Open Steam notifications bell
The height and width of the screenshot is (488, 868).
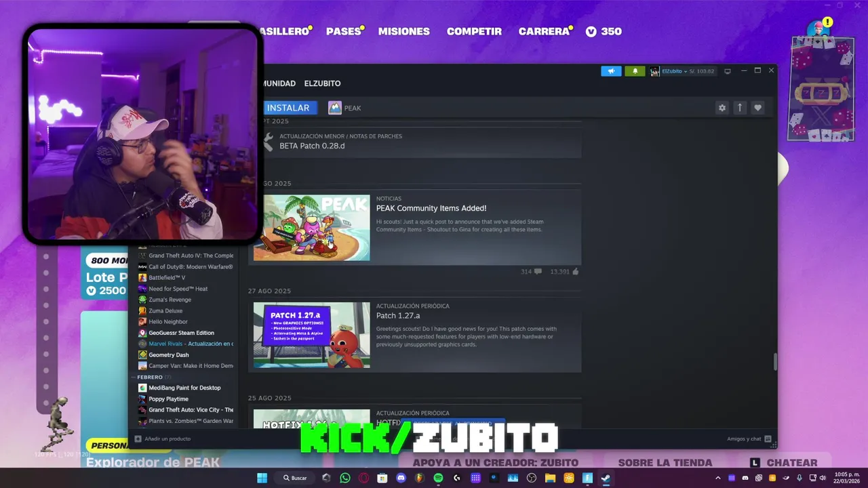coord(635,71)
